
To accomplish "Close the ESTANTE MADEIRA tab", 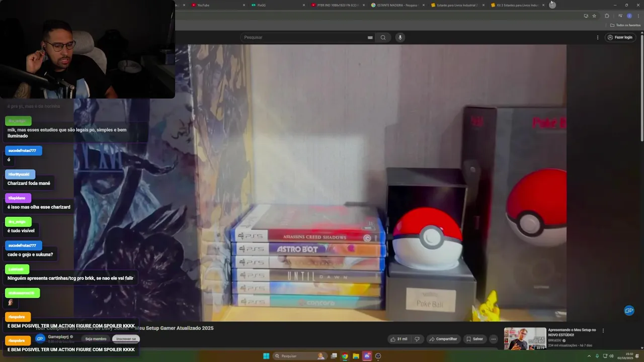I will point(424,5).
